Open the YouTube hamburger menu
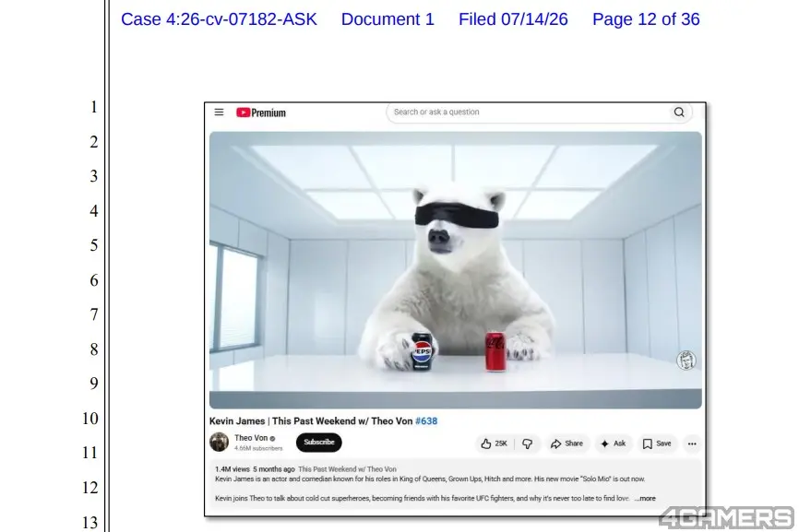799x532 pixels. coord(219,112)
